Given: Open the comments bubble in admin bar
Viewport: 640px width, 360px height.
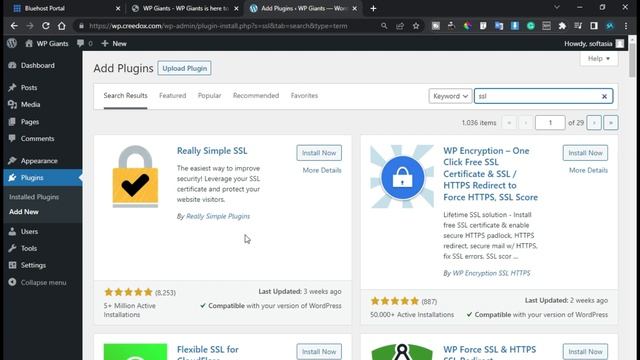Looking at the screenshot, I should pos(85,43).
